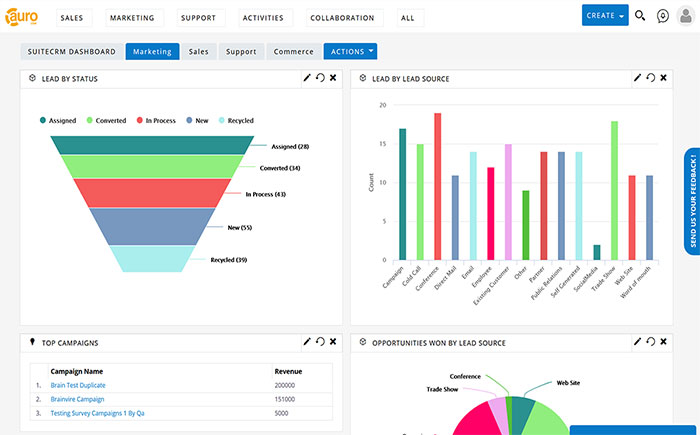Click the Campaign Name column header

(77, 371)
